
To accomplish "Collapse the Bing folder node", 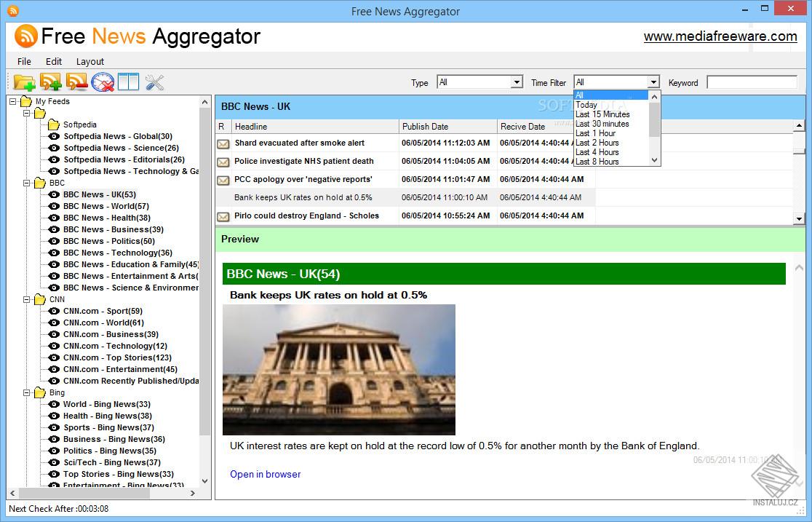I will (26, 393).
